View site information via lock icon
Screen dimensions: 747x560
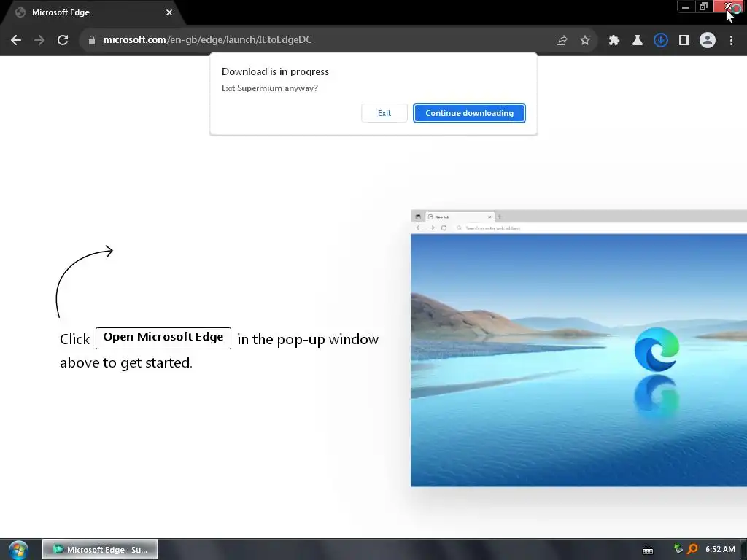[92, 40]
